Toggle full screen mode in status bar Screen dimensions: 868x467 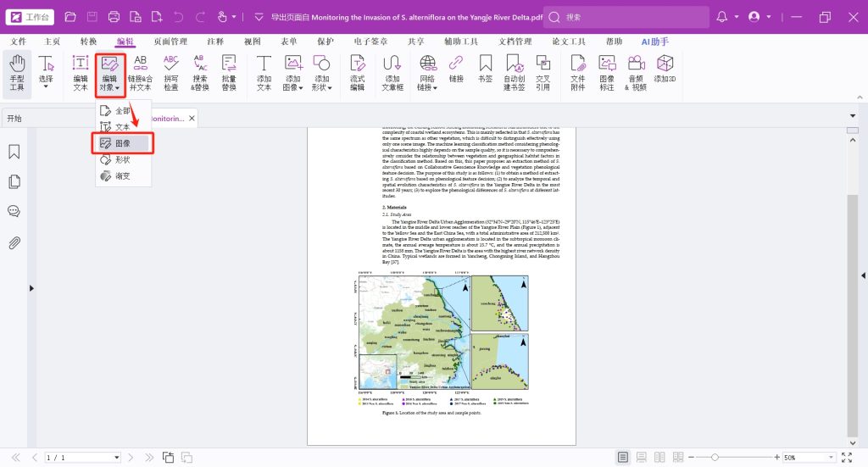click(848, 458)
